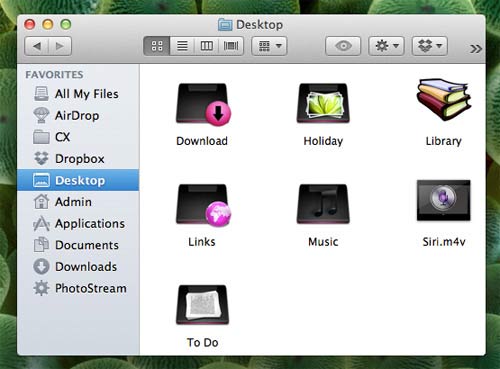Open Documents in sidebar

(78, 245)
